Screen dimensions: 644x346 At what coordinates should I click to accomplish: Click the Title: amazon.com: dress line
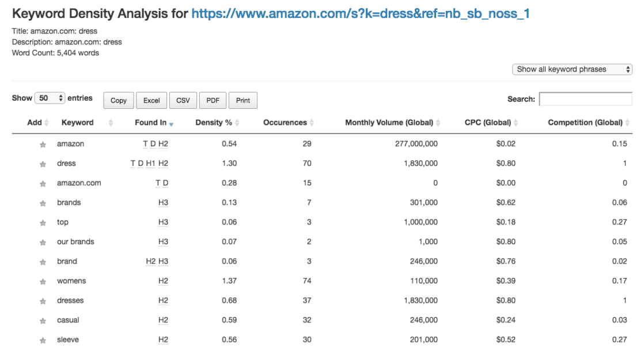pos(55,31)
